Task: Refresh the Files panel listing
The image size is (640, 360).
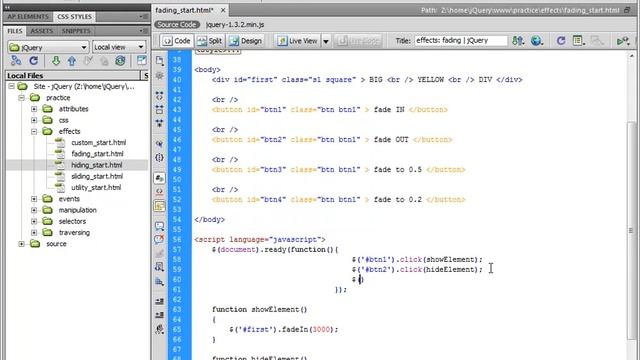Action: tap(34, 61)
